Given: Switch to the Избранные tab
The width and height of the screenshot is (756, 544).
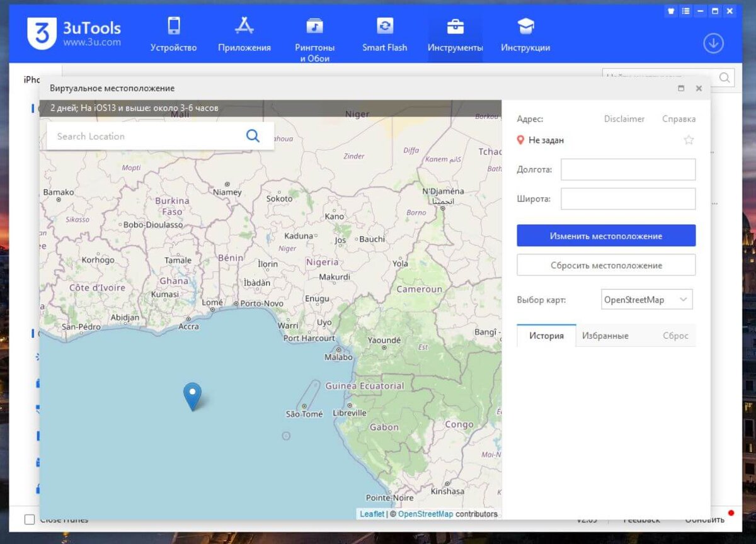Looking at the screenshot, I should point(605,336).
